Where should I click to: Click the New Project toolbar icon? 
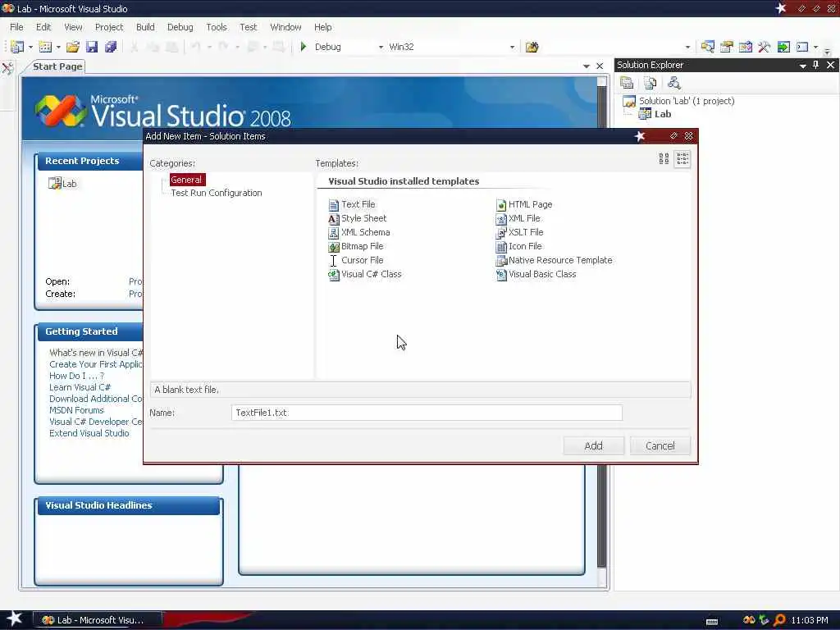click(17, 47)
